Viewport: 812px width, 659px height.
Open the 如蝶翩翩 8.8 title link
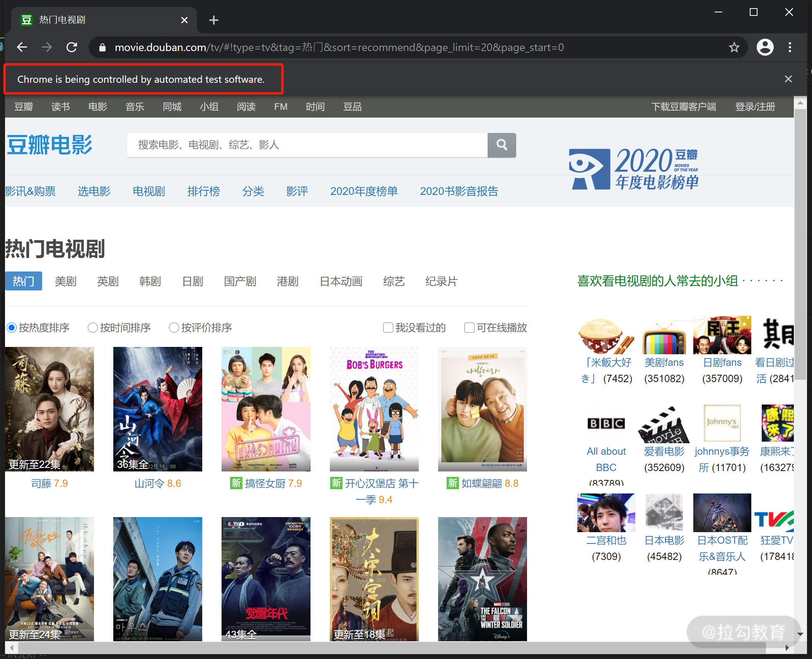tap(490, 483)
